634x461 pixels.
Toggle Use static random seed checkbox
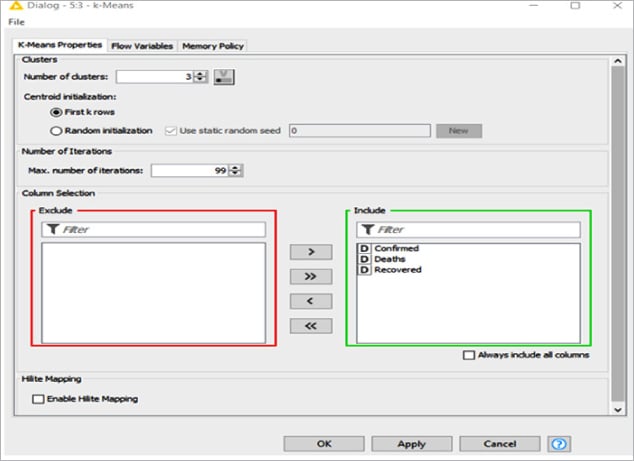[x=171, y=131]
